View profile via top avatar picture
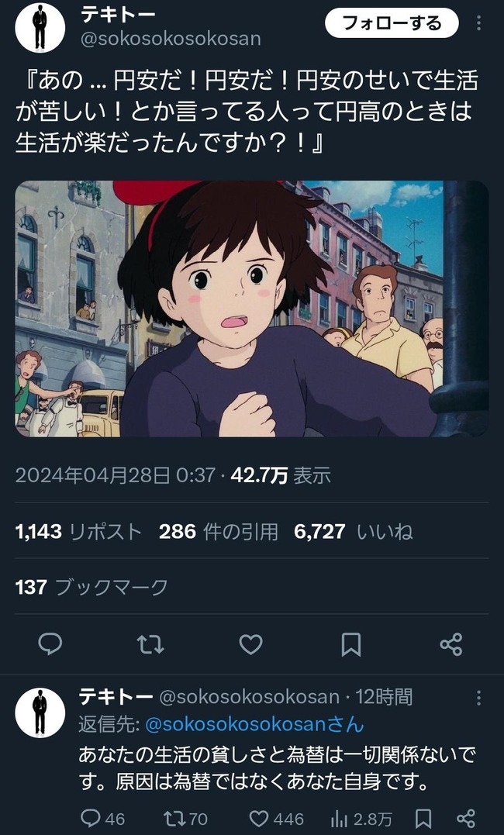 pyautogui.click(x=40, y=28)
